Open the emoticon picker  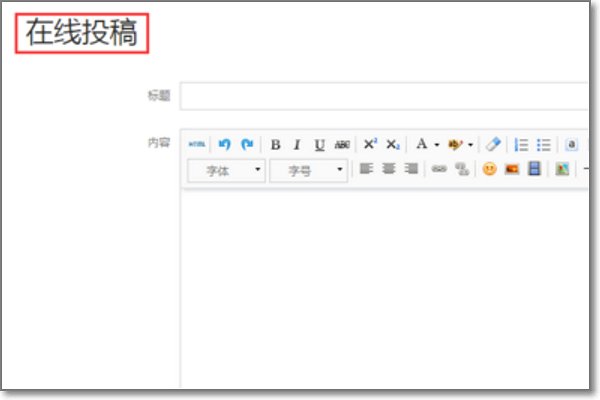pos(489,169)
